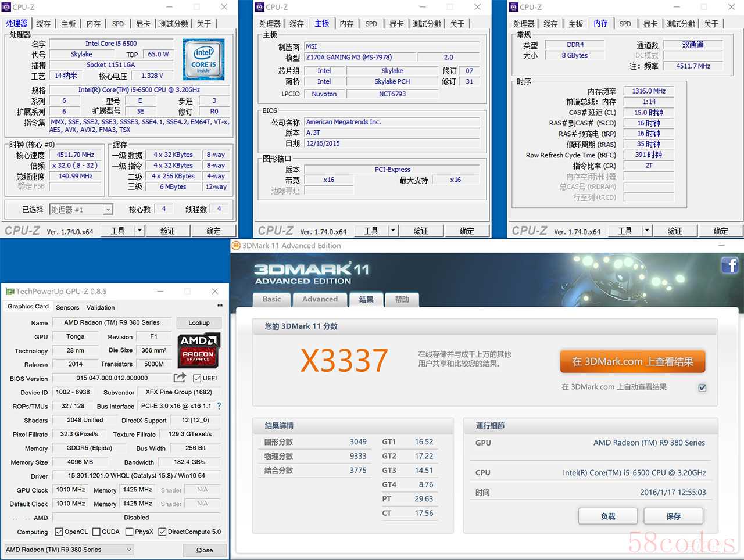This screenshot has width=744, height=560.
Task: Open the SPD tab in the CPU-Z mainboard window
Action: tap(371, 24)
